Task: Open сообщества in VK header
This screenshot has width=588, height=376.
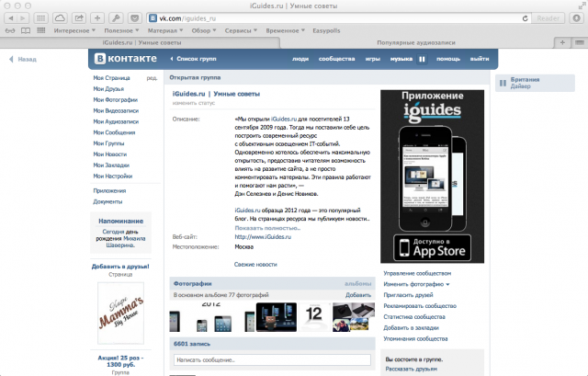Action: (337, 59)
